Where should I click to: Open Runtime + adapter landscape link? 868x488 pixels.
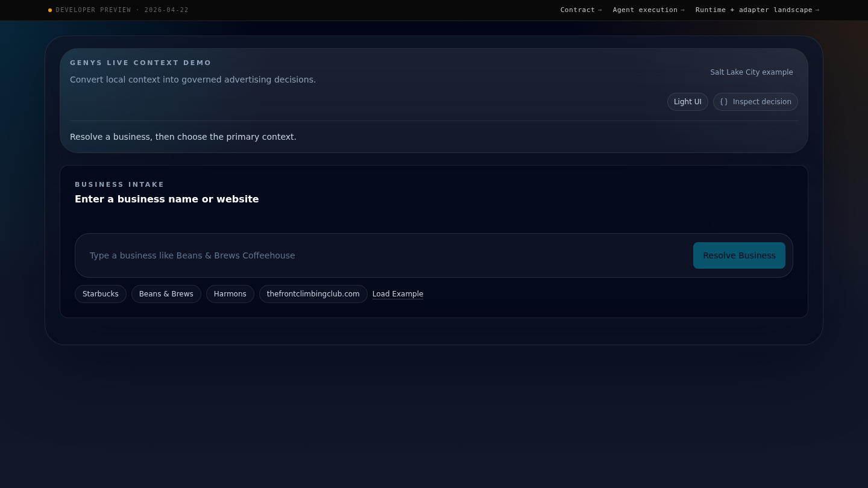pos(757,10)
